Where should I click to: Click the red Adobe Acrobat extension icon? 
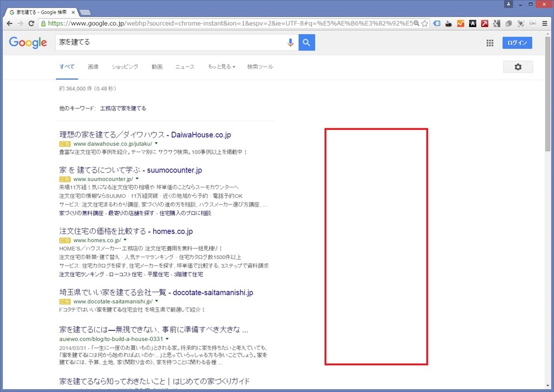coord(485,24)
